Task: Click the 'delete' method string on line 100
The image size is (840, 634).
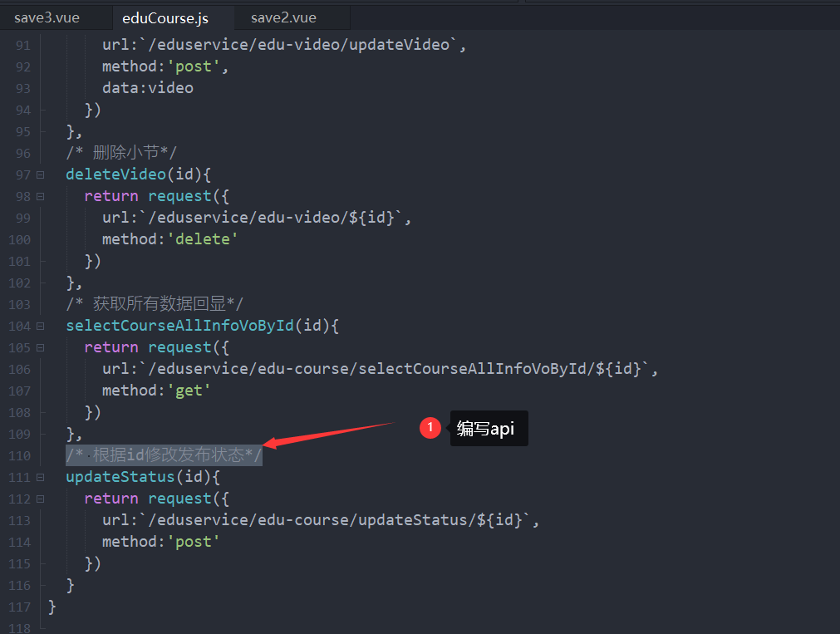Action: point(203,239)
